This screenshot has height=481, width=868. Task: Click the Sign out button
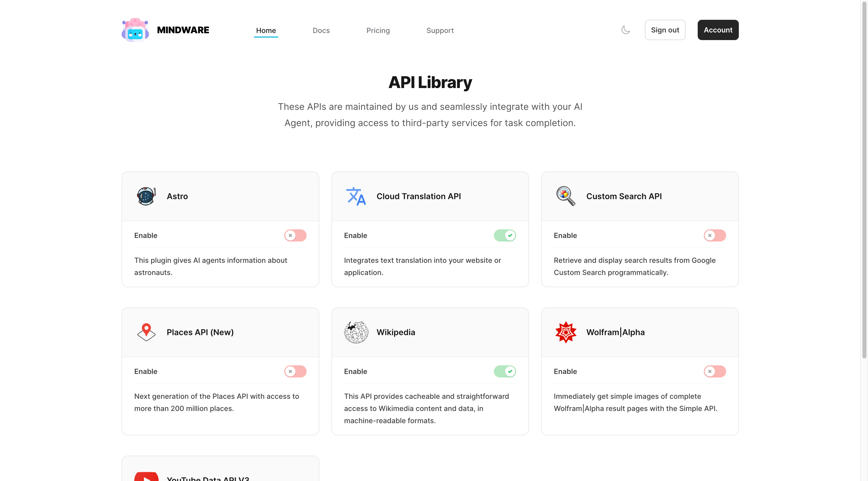[665, 30]
